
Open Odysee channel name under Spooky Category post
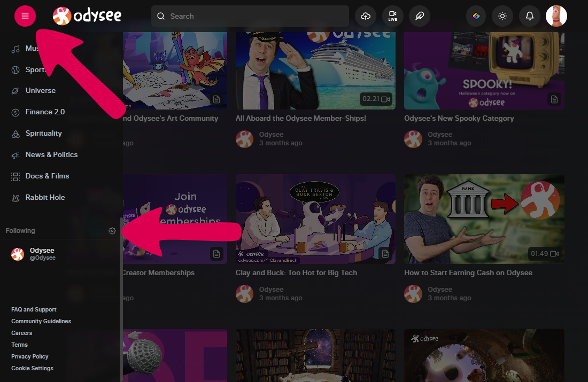click(440, 135)
